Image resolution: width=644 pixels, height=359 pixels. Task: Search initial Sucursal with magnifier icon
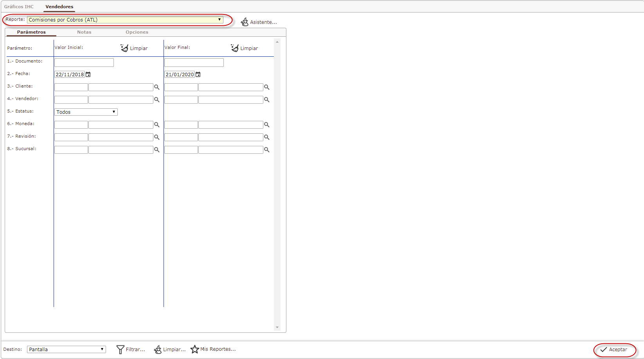pyautogui.click(x=157, y=150)
